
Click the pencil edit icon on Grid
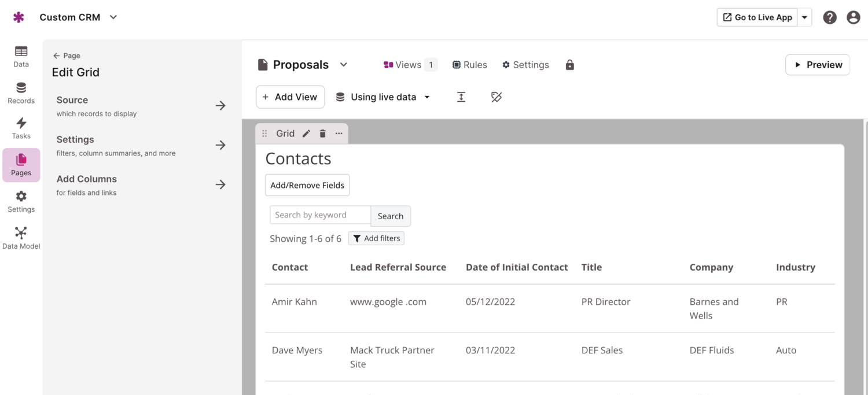pos(306,134)
